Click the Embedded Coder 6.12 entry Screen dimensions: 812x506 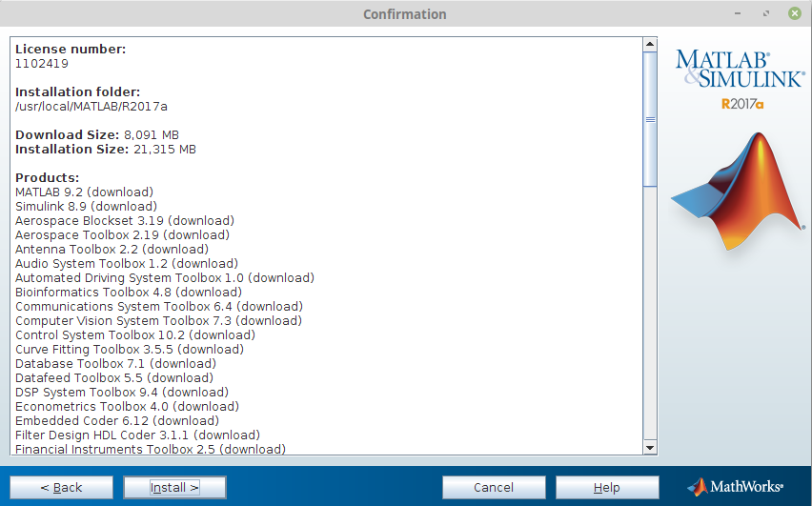tap(116, 420)
